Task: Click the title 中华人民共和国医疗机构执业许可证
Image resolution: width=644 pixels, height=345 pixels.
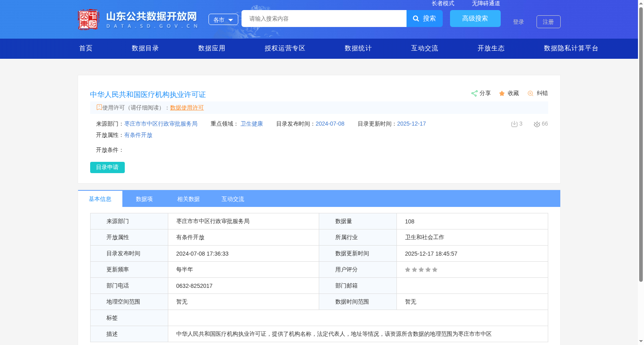Action: pos(148,95)
